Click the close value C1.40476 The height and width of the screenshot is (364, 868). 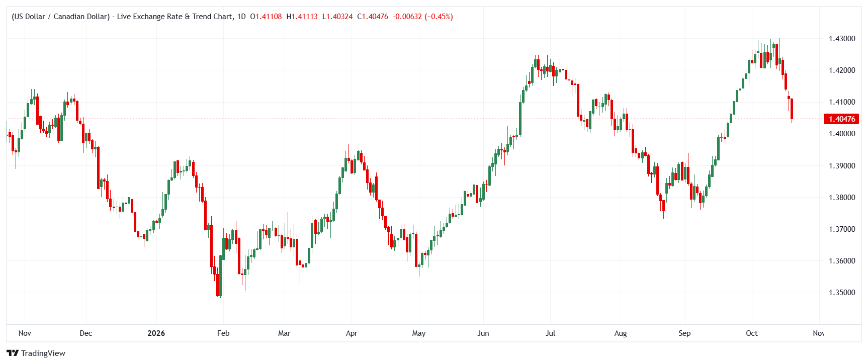click(373, 17)
